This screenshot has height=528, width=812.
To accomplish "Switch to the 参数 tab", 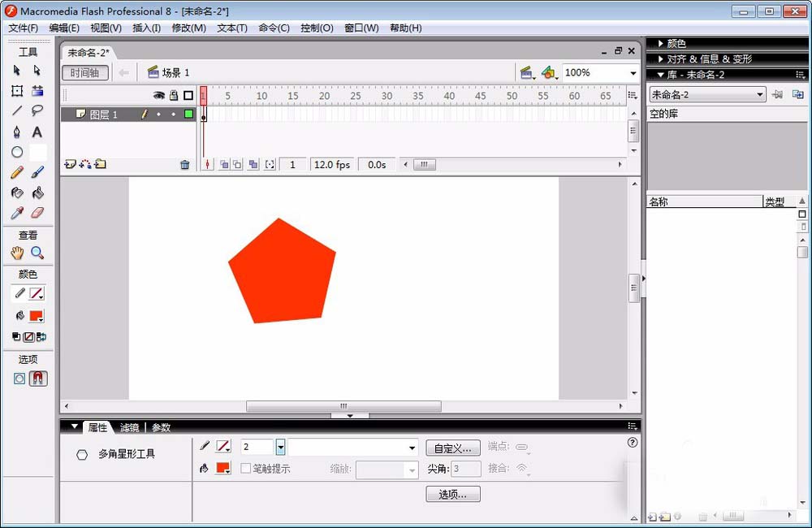I will (161, 427).
